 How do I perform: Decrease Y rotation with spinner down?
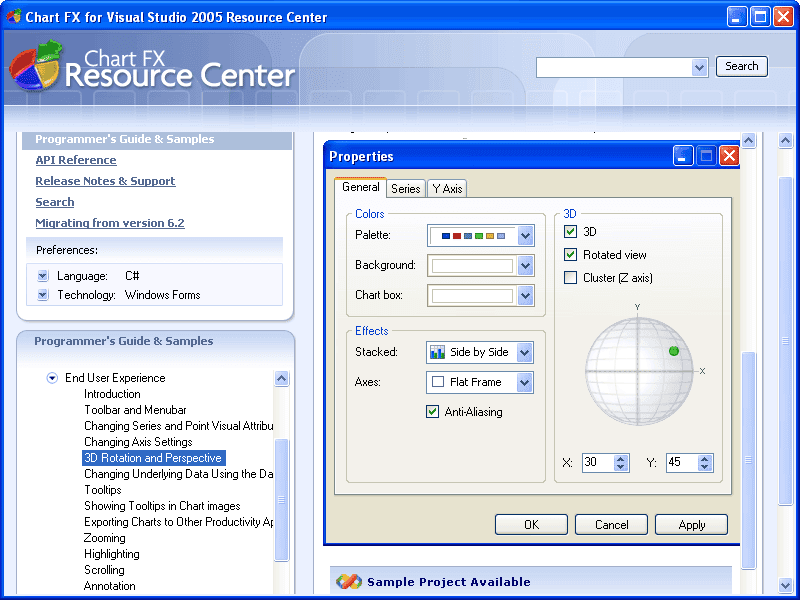pyautogui.click(x=705, y=467)
